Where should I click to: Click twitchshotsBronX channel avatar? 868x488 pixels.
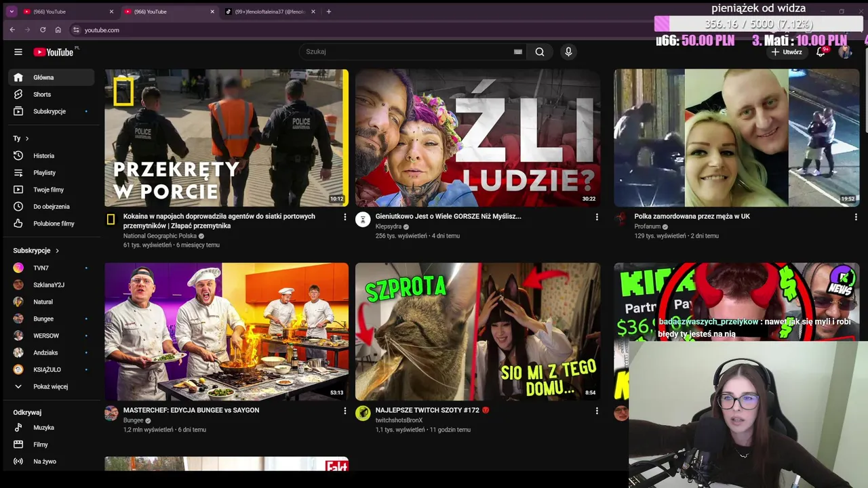click(x=363, y=413)
